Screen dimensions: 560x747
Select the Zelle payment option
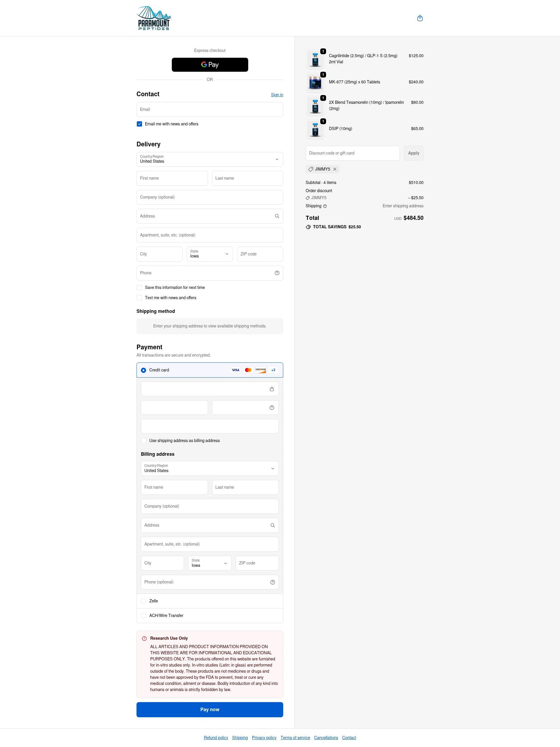[143, 601]
